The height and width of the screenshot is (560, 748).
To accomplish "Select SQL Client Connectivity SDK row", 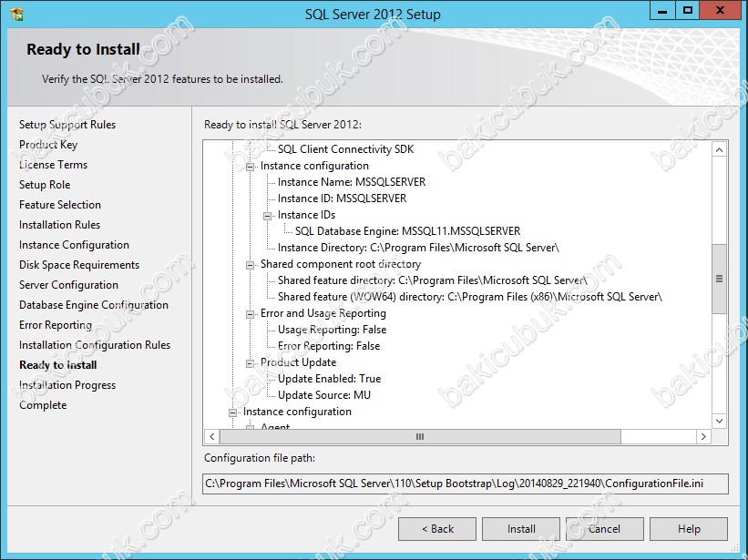I will coord(346,149).
